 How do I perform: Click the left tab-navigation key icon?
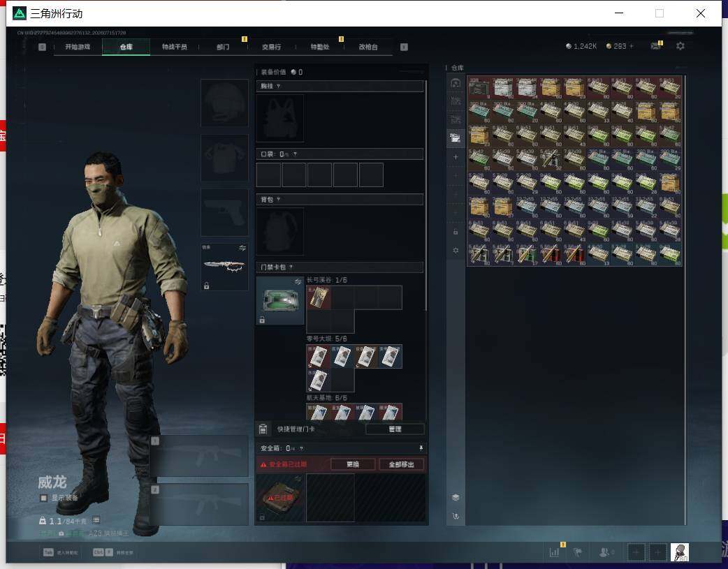(x=42, y=47)
